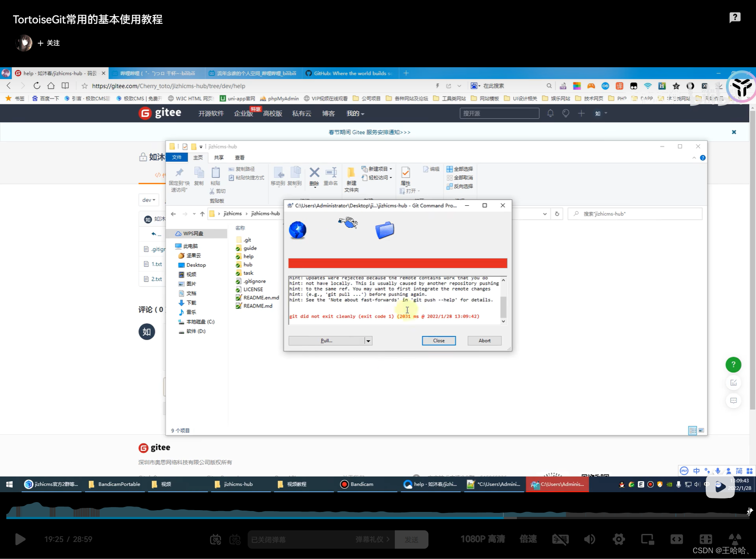Click 粘贴 paste icon in ribbon
Screen dimensions: 756x559
coord(215,177)
